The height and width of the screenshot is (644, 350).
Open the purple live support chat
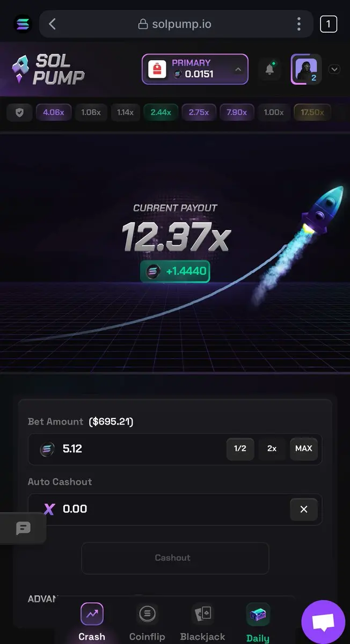(x=323, y=621)
